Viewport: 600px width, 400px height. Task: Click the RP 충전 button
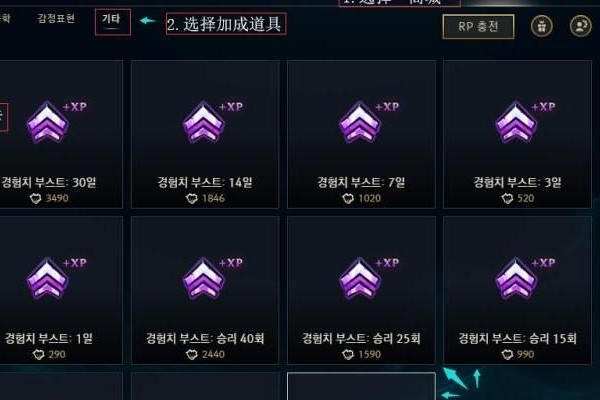[478, 27]
